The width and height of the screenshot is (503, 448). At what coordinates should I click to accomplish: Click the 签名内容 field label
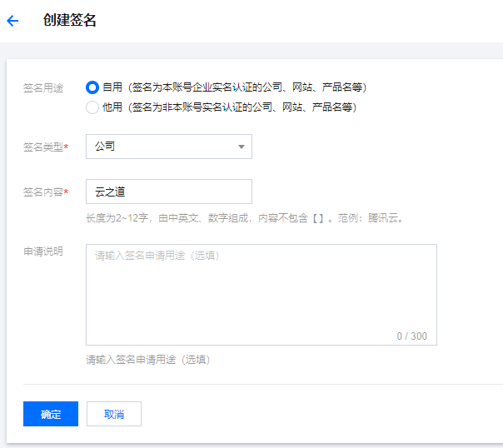coord(42,192)
